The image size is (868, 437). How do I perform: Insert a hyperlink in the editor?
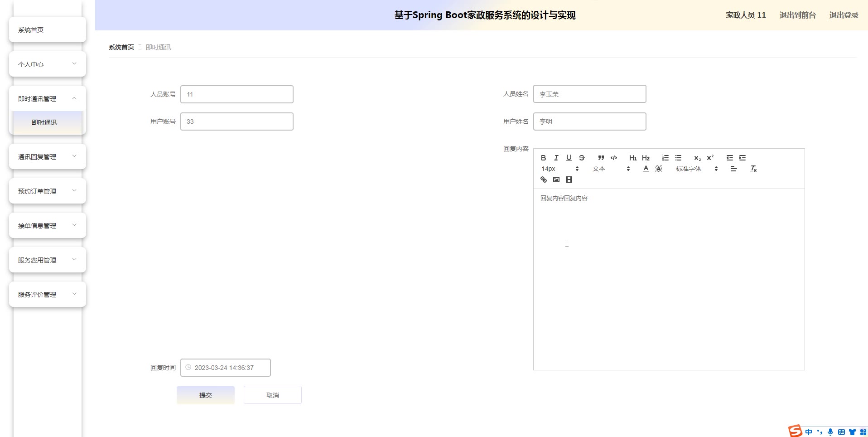click(543, 180)
